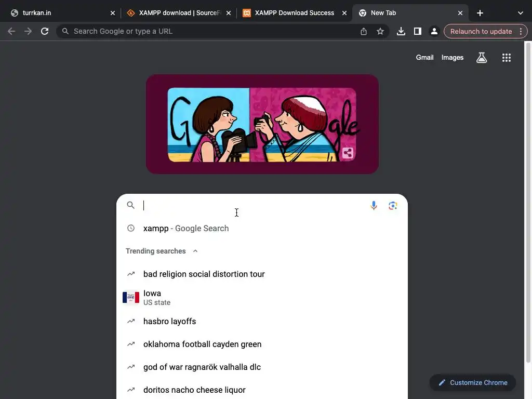
Task: Close the XAMPP Download Success tab
Action: click(344, 13)
